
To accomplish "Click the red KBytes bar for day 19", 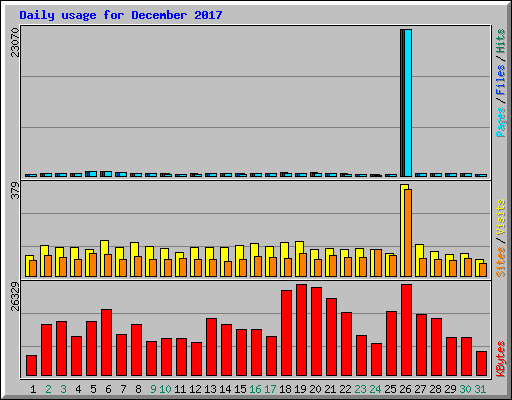I will coord(301,330).
